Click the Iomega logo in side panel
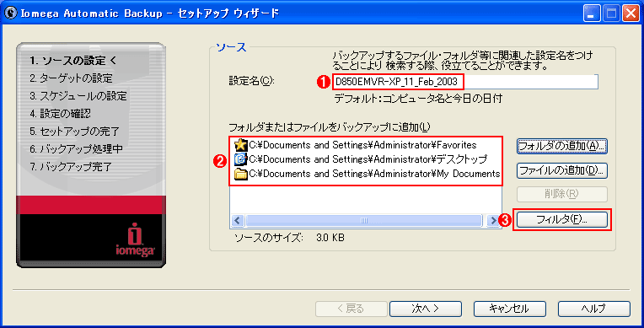Image resolution: width=644 pixels, height=328 pixels. click(135, 240)
